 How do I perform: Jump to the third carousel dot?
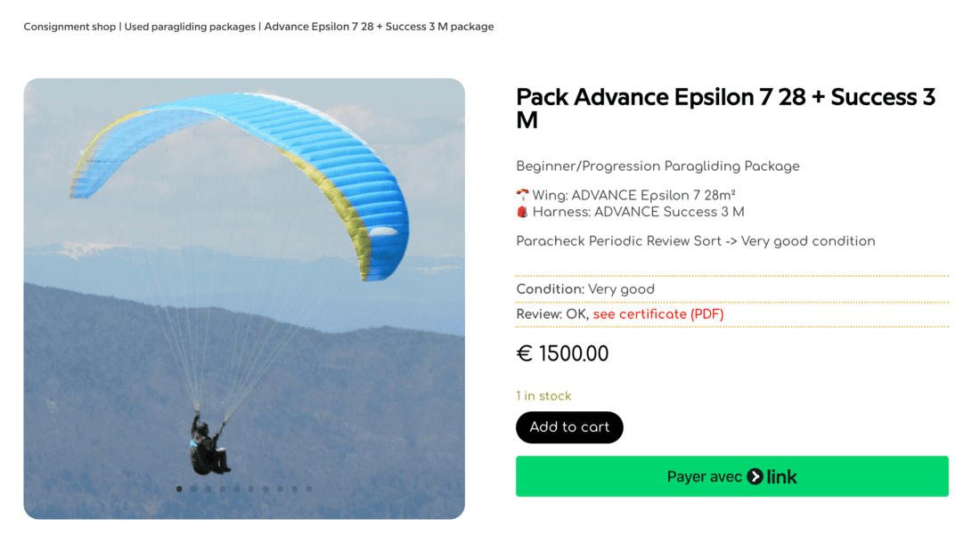(208, 489)
